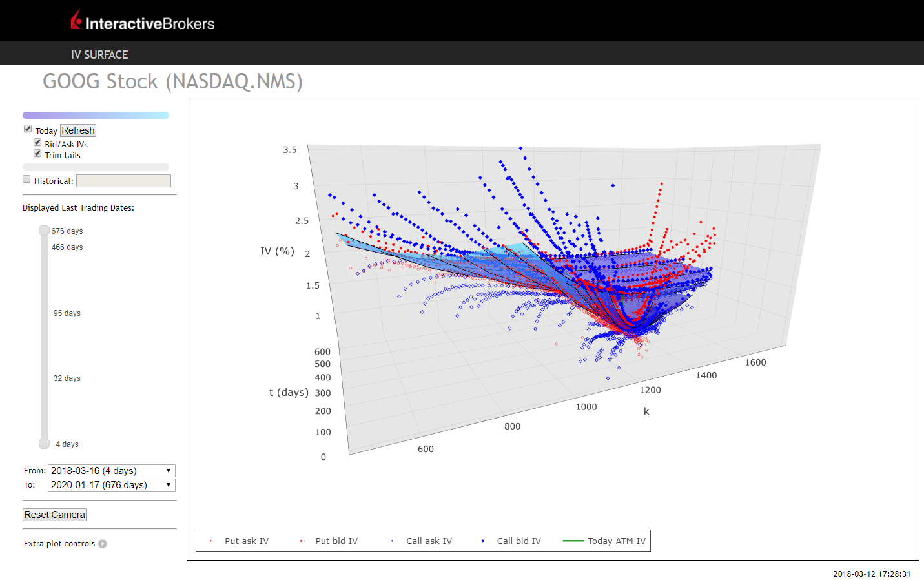This screenshot has height=580, width=924.
Task: Click the t (days) axis label
Action: pos(289,392)
